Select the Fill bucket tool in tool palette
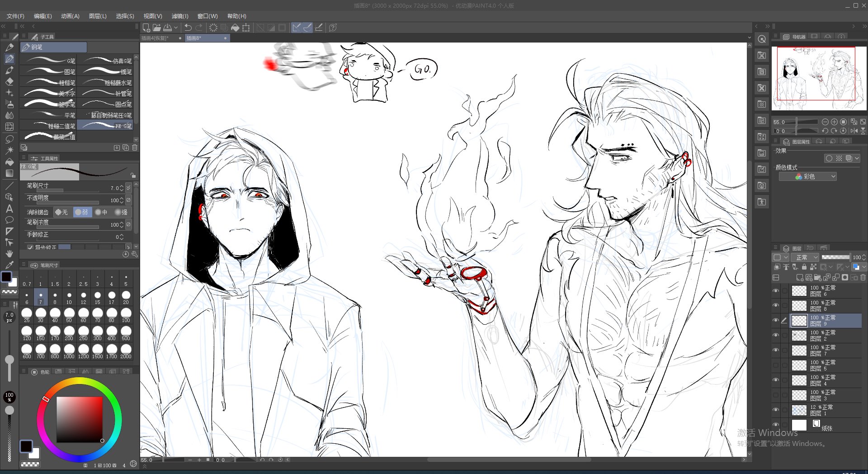This screenshot has width=868, height=474. coord(9,161)
